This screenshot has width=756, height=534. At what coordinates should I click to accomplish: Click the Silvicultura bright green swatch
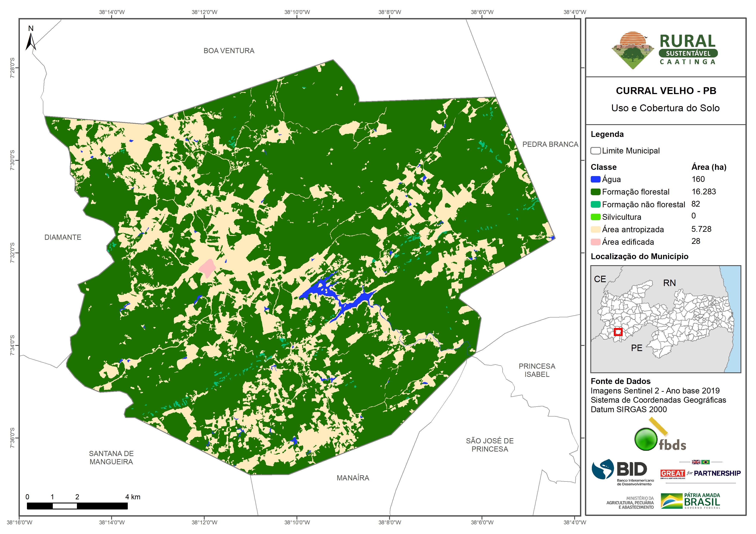point(595,217)
